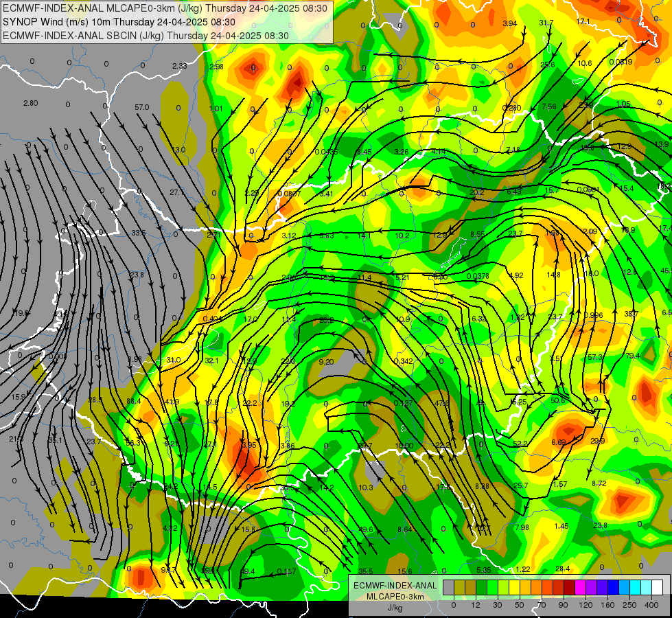Viewport: 672px width, 618px height.
Task: Pick the magenta swatch in the color scale
Action: point(581,587)
